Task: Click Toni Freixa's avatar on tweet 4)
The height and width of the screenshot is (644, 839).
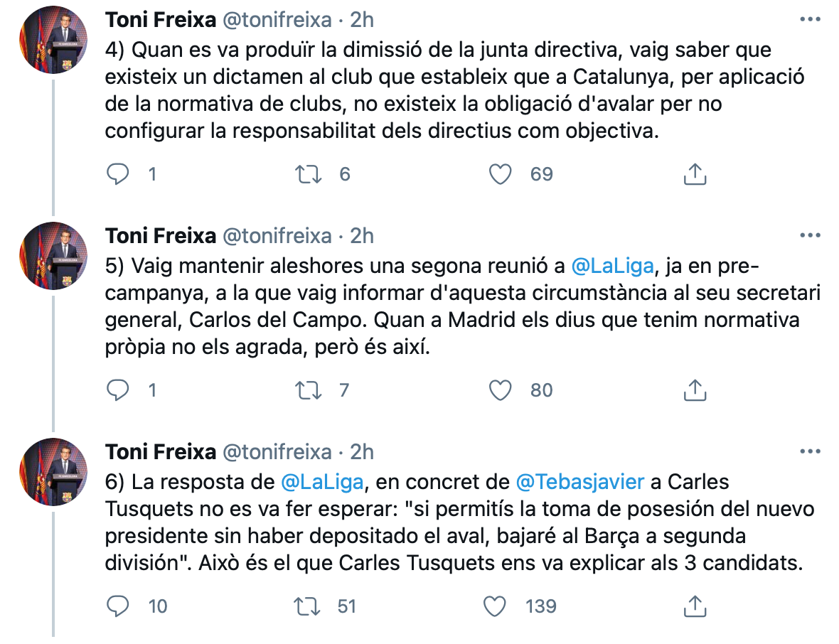Action: click(x=53, y=41)
